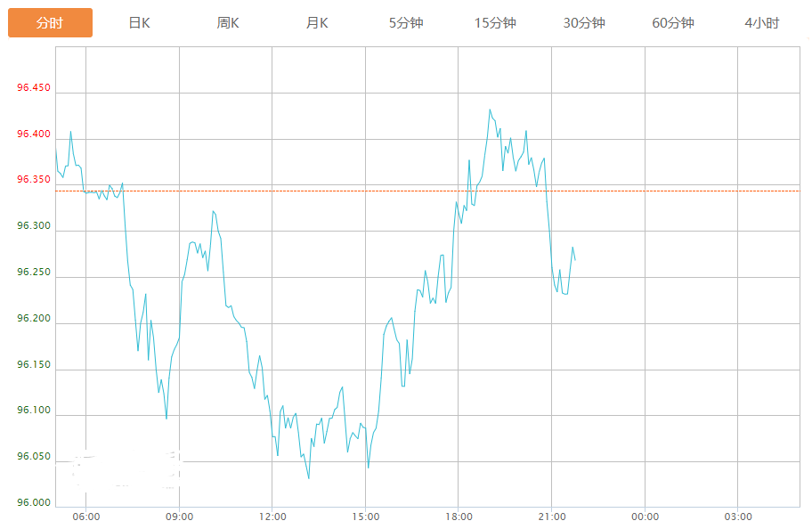
Task: Click the highest peak of the price line
Action: coord(490,110)
